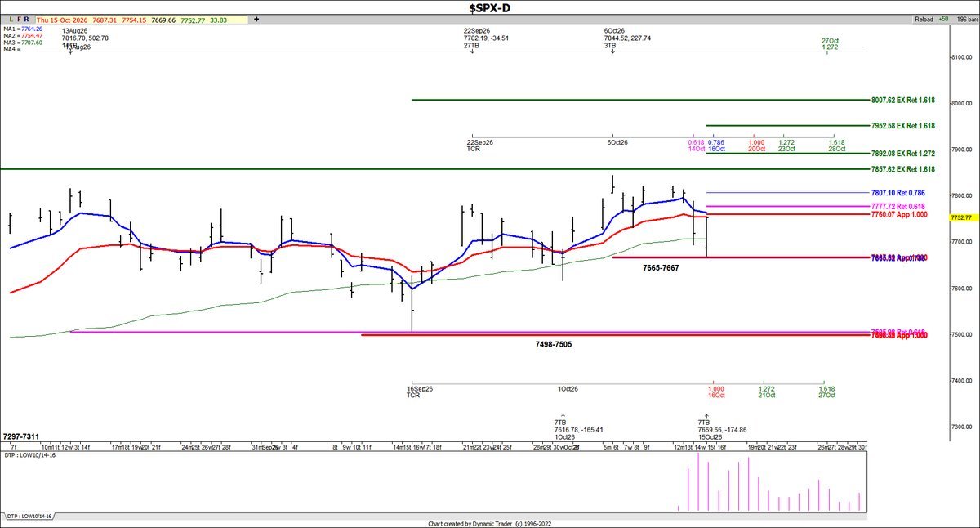The image size is (980, 528).
Task: Click the lower green 1.618 27Oct projection
Action: (826, 392)
